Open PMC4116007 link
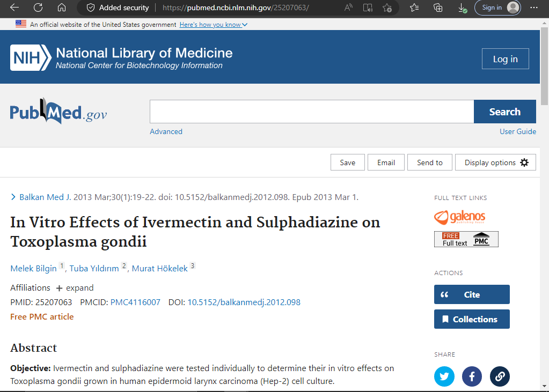 (135, 302)
